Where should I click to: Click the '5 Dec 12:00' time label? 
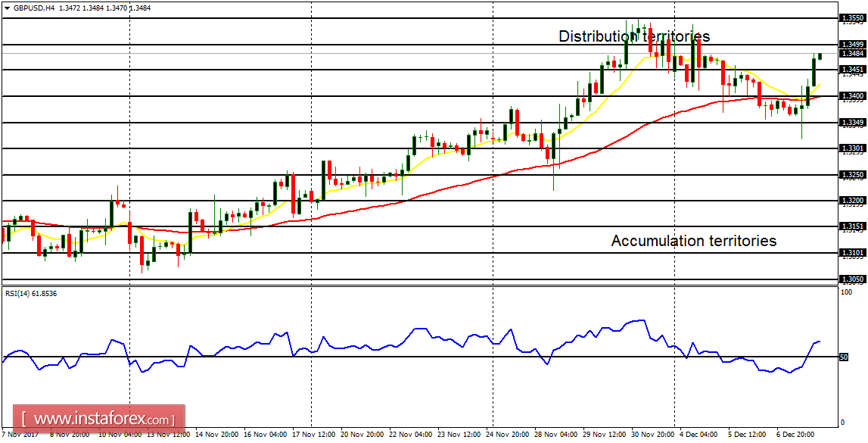[x=746, y=435]
